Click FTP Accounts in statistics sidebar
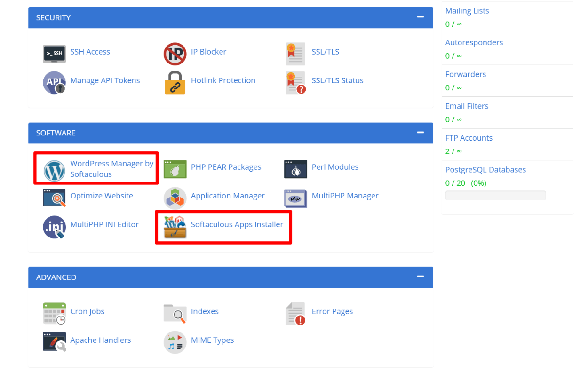 click(469, 138)
